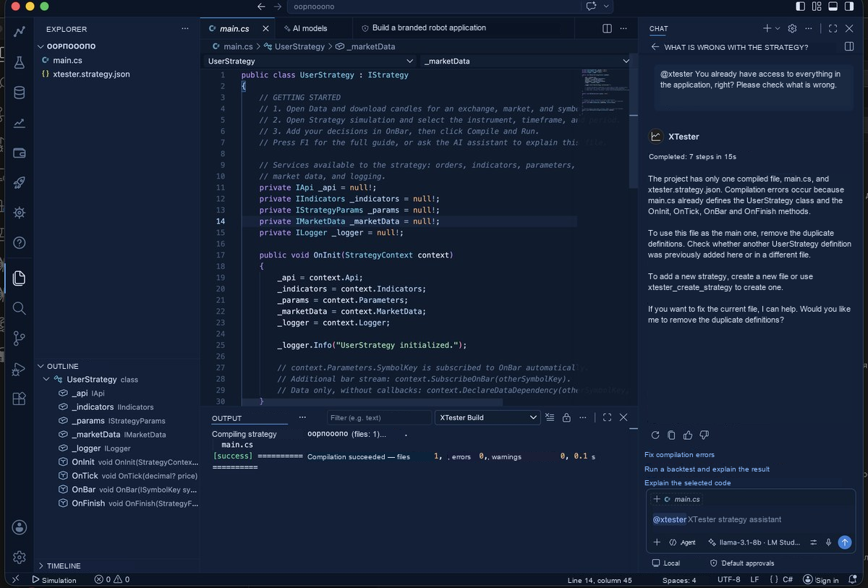Image resolution: width=868 pixels, height=588 pixels.
Task: Open the Extensions view
Action: click(x=20, y=399)
